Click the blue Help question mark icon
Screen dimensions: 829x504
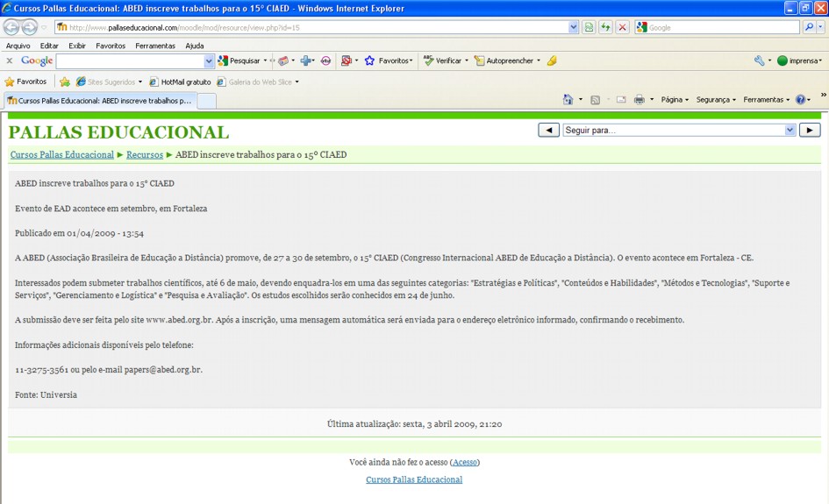(800, 99)
